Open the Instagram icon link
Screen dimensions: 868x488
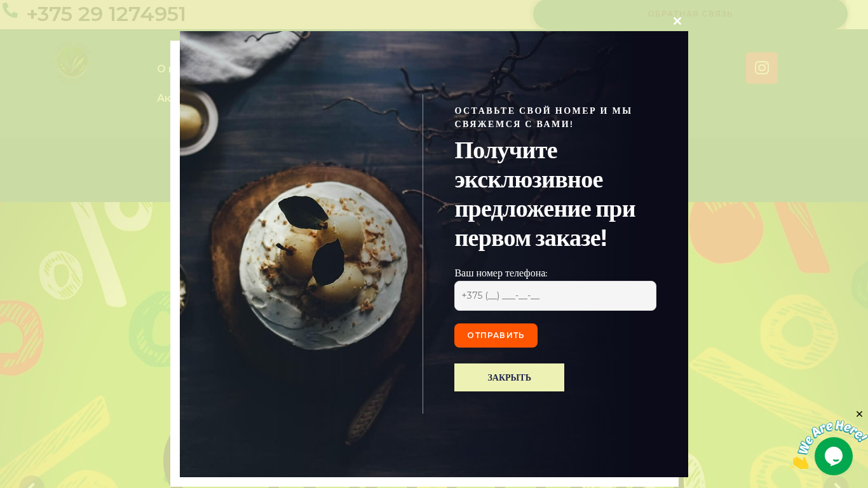click(x=762, y=68)
